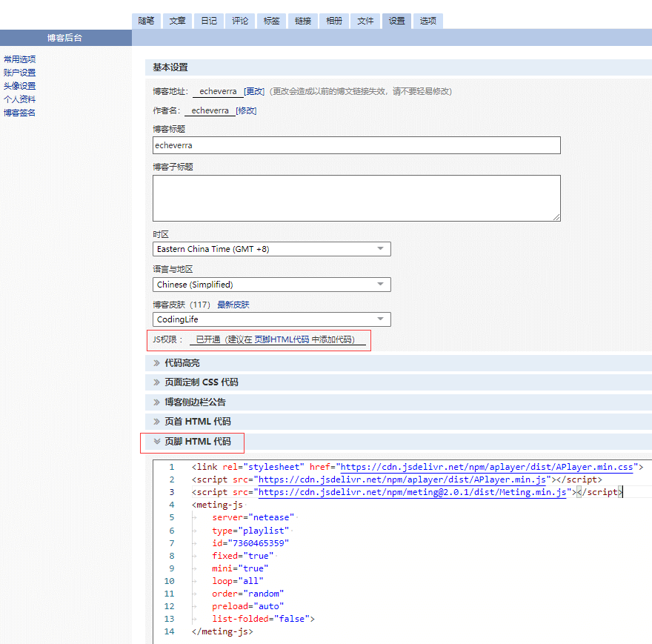Expand the 代码高亮 section
652x644 pixels.
pyautogui.click(x=182, y=363)
